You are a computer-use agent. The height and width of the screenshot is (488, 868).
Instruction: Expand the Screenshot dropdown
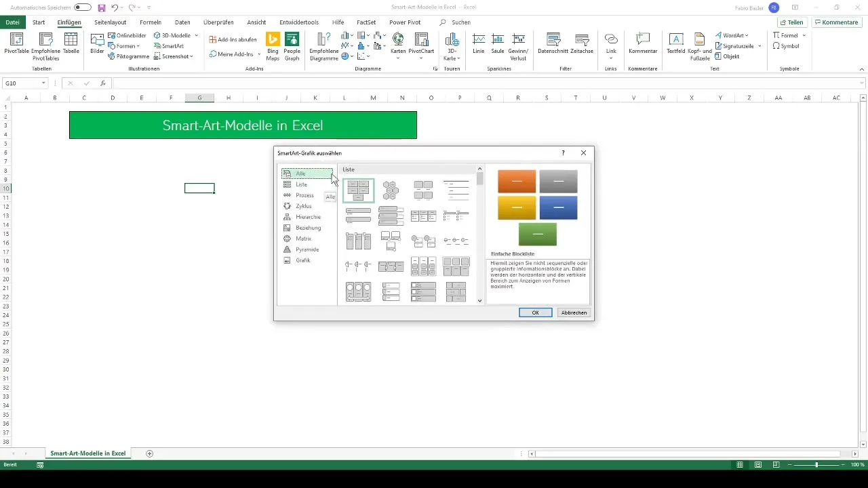tap(191, 56)
